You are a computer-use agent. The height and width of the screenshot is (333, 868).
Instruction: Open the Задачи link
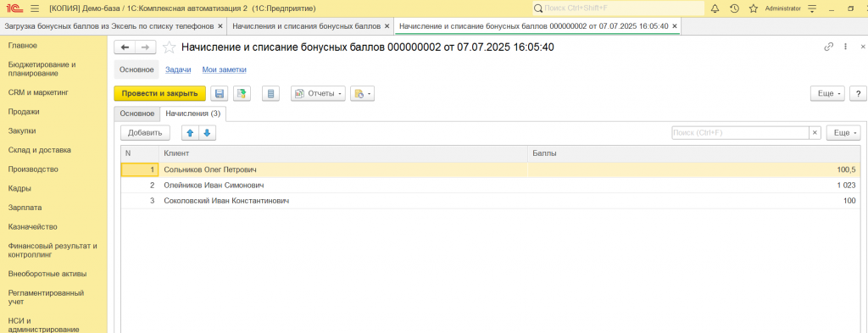(x=178, y=69)
